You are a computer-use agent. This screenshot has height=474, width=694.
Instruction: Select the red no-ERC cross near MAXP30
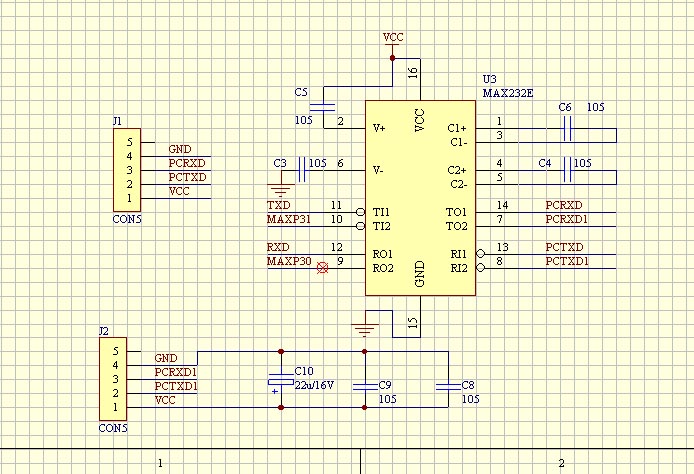[323, 268]
